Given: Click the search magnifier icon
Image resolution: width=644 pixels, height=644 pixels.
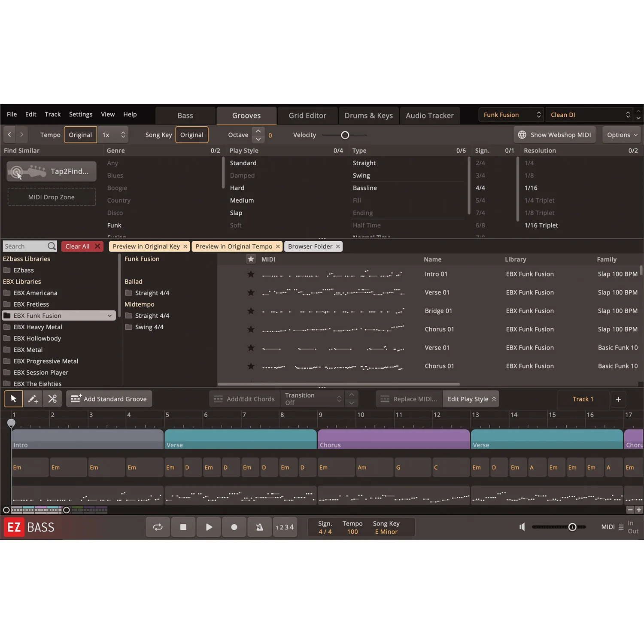Looking at the screenshot, I should [52, 246].
